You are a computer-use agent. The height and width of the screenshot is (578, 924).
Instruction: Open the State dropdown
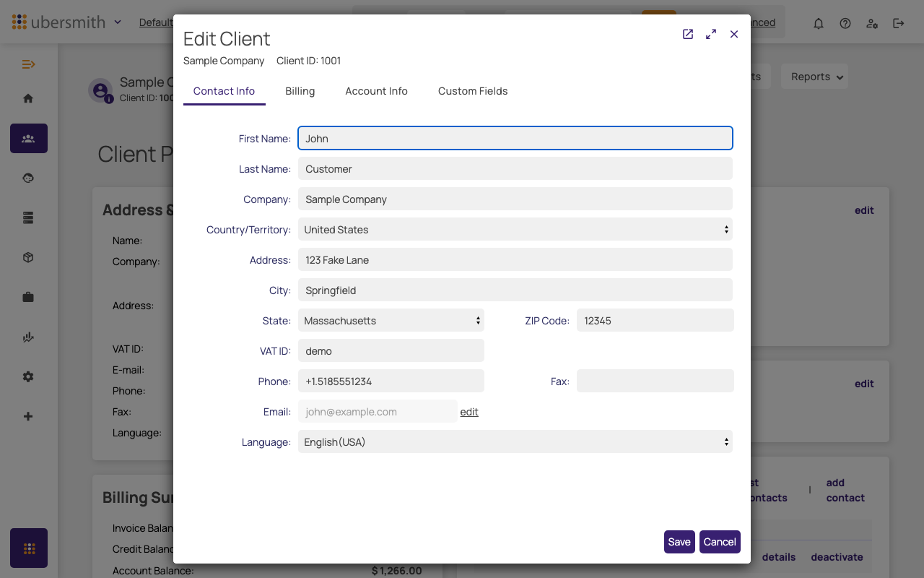coord(391,321)
